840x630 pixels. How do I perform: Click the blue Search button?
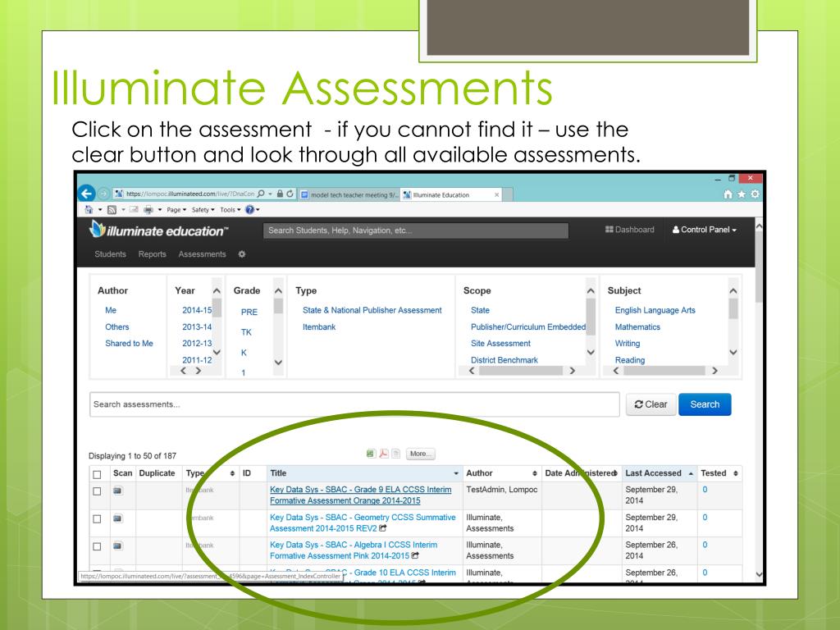tap(705, 404)
